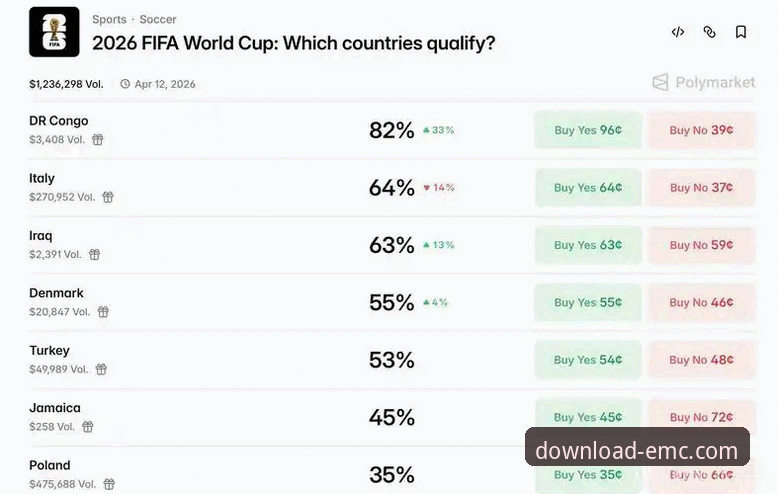778x494 pixels.
Task: Open the Soccer category link
Action: 158,19
